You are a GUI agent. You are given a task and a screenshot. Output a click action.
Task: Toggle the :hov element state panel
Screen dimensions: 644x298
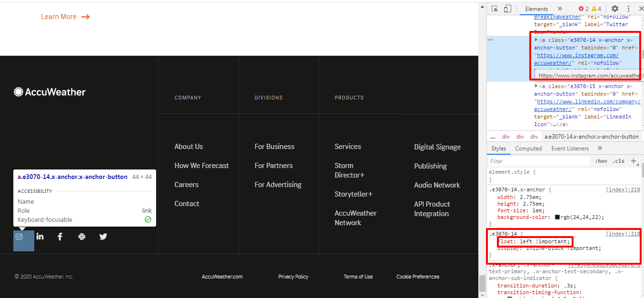(x=601, y=161)
